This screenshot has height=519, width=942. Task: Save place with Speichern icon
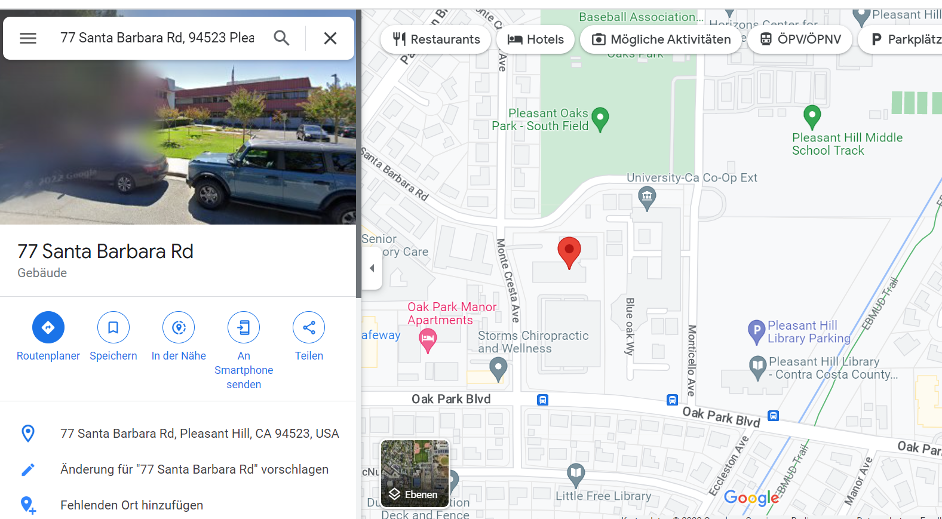(113, 327)
